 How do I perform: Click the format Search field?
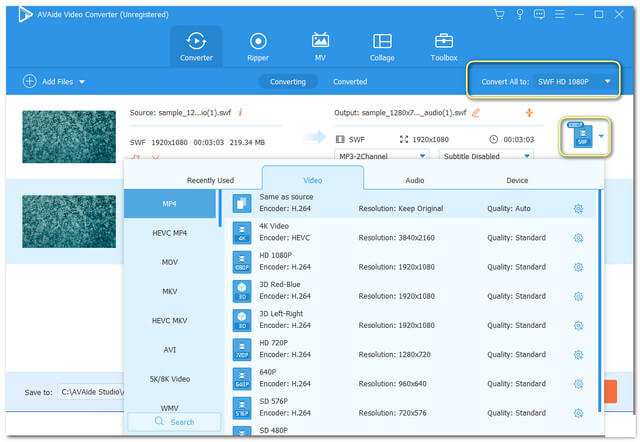(174, 422)
